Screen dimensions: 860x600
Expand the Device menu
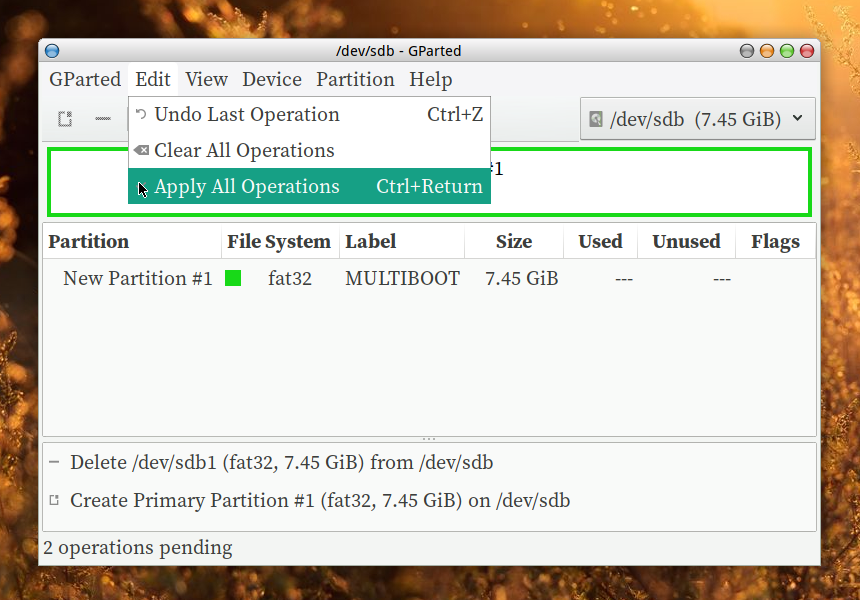(x=272, y=80)
